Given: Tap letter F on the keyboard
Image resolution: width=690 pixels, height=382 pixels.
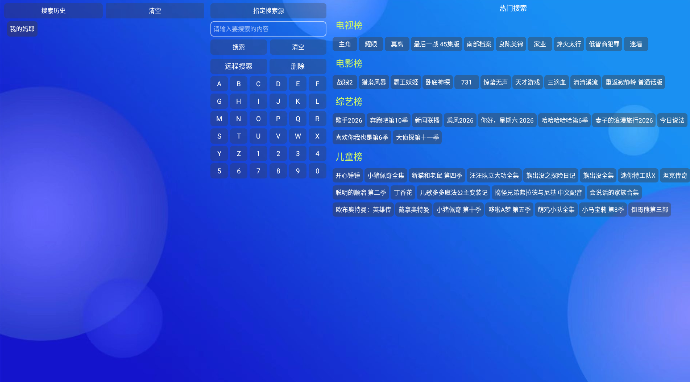Looking at the screenshot, I should pyautogui.click(x=317, y=84).
